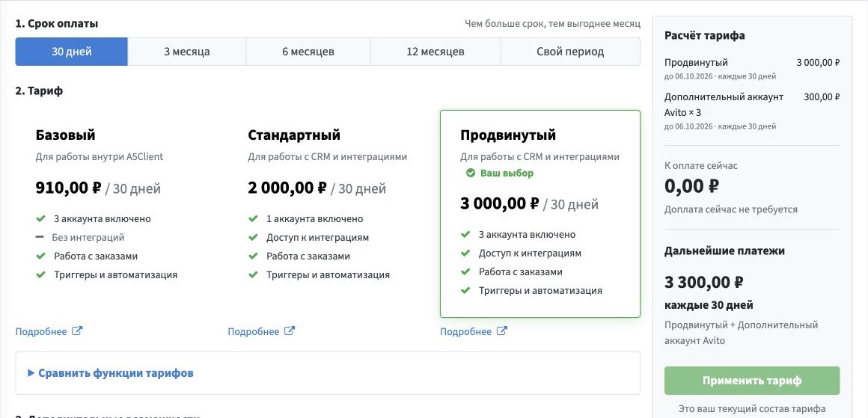
Task: Click 2. Тариф section heading
Action: click(x=40, y=90)
